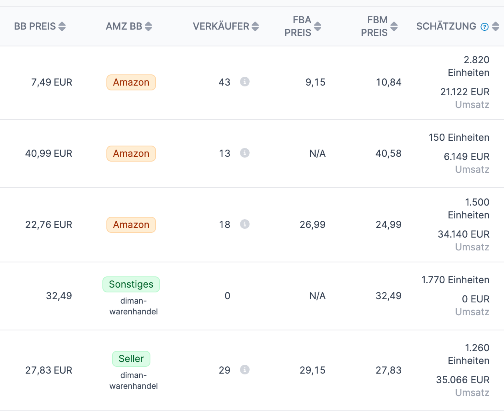Sort by FBM PREIS arrows

click(394, 26)
